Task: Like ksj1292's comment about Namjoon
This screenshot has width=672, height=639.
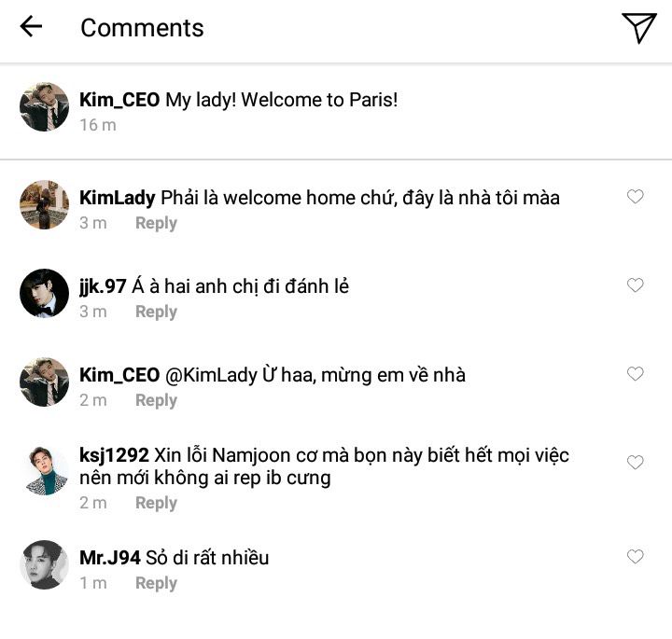Action: coord(636,463)
